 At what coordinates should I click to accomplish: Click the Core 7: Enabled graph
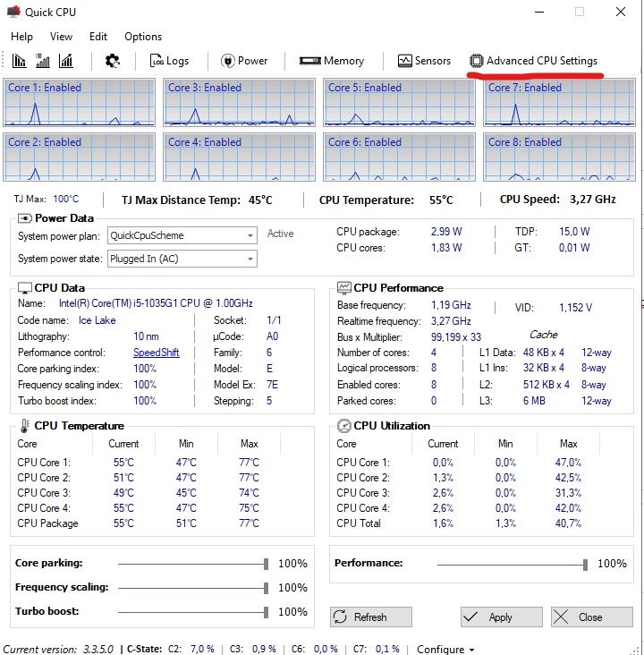[x=559, y=103]
